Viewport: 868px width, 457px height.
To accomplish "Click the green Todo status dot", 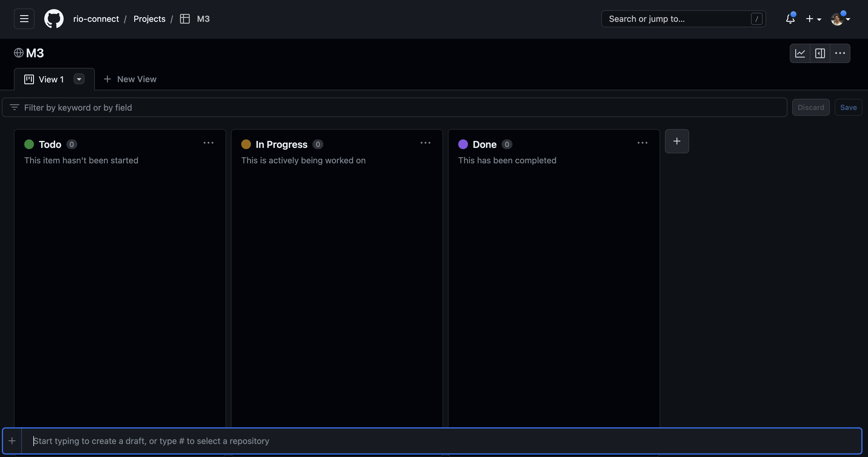I will click(x=29, y=144).
